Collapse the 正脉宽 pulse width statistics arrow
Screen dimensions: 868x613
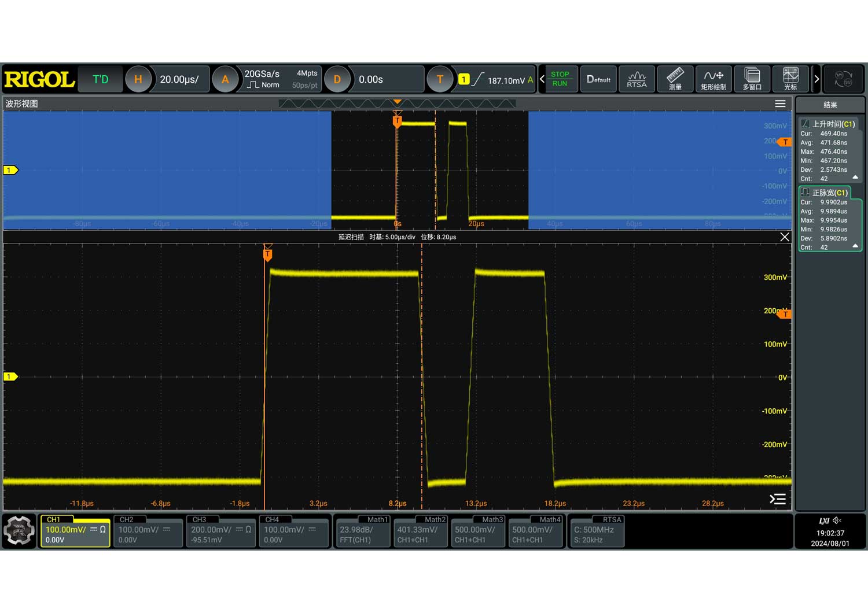(x=855, y=246)
